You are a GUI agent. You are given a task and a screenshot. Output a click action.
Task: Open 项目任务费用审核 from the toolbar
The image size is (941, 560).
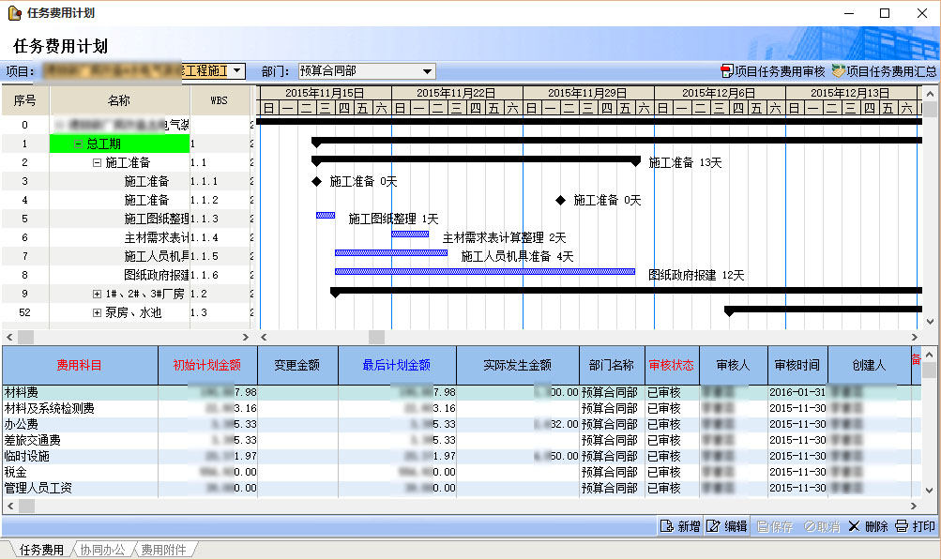pyautogui.click(x=772, y=71)
